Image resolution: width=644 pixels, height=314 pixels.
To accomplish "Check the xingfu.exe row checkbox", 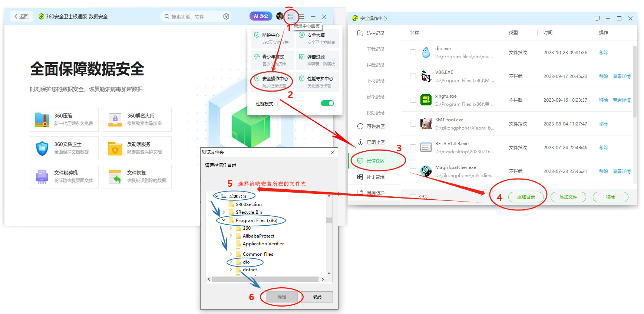I will [413, 100].
